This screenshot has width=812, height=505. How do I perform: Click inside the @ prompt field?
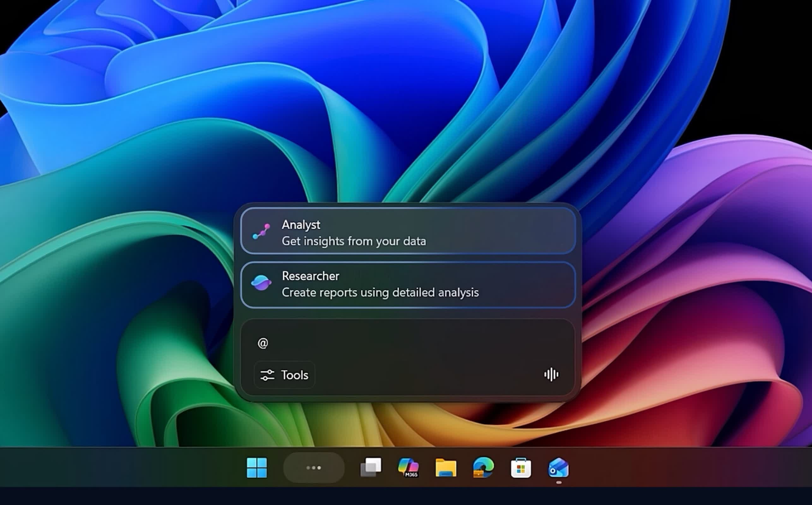[x=367, y=343]
